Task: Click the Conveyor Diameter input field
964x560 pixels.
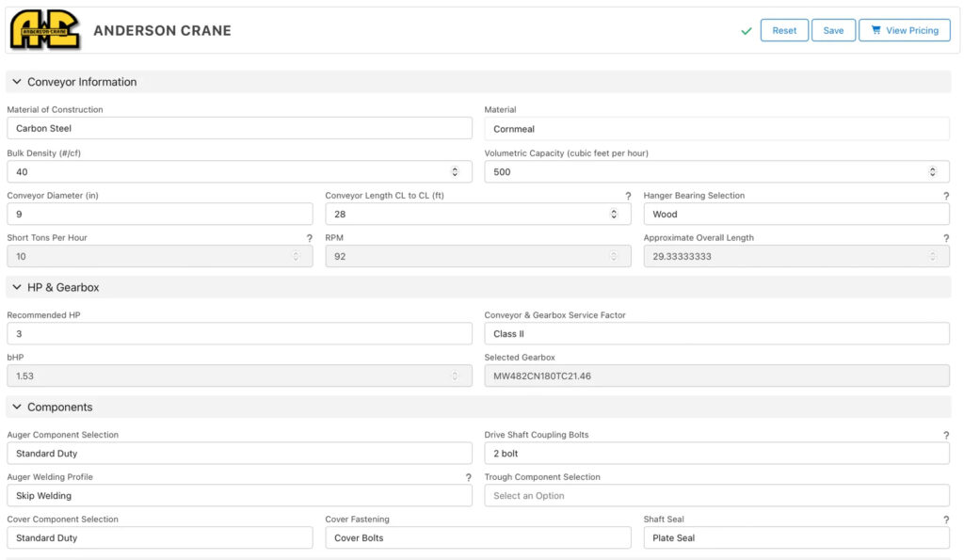Action: 160,214
